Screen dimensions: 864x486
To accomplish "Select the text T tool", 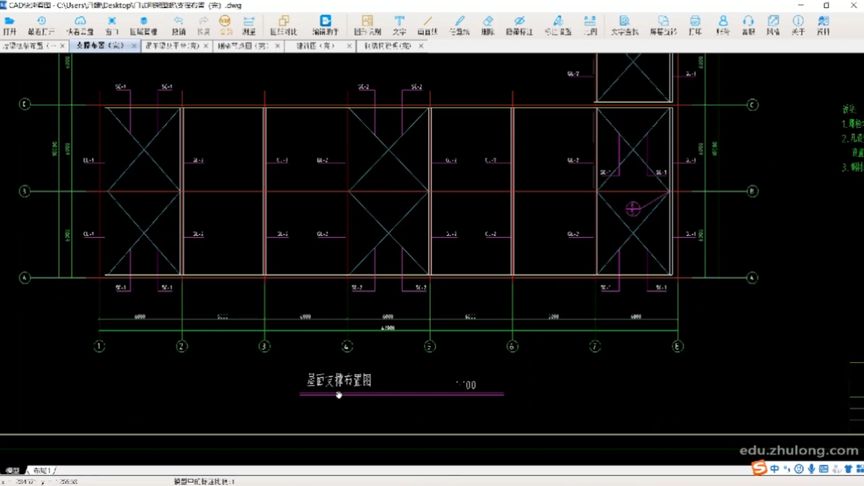I will click(399, 25).
